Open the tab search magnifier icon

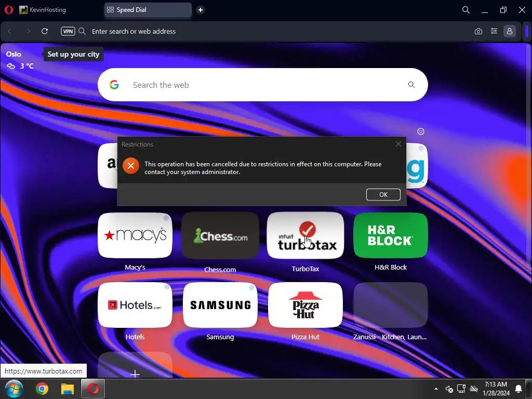point(466,10)
